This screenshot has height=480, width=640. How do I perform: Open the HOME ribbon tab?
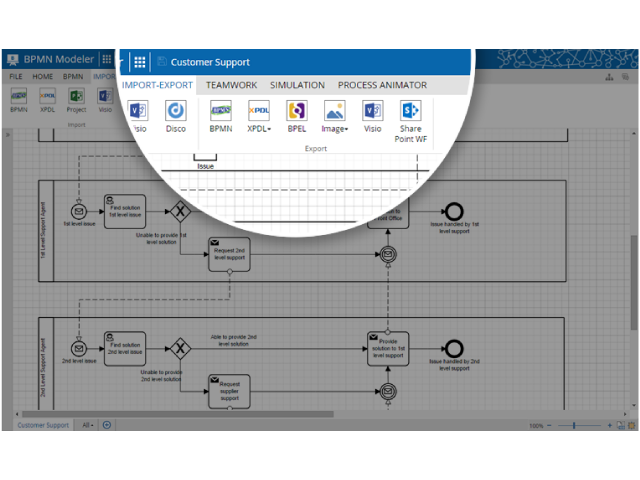tap(43, 76)
